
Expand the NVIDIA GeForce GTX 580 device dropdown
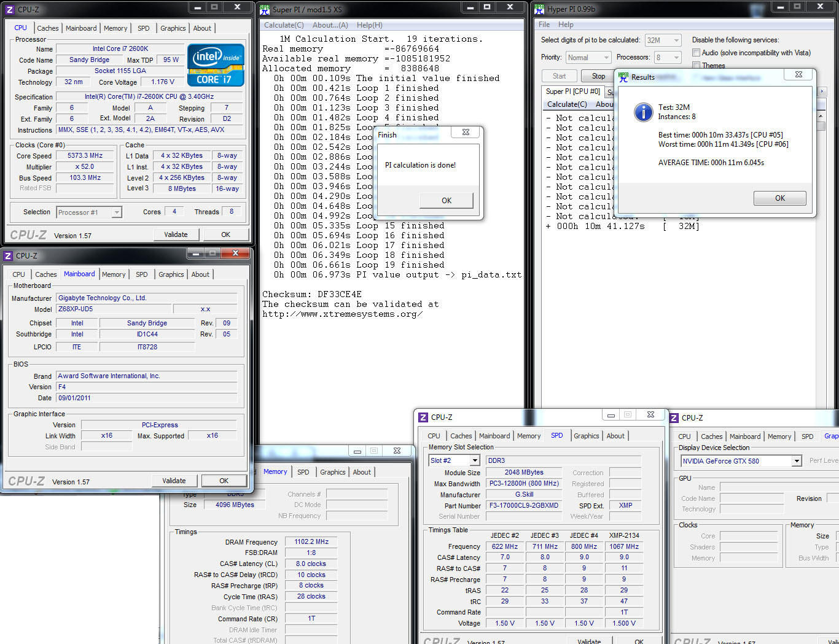coord(797,461)
